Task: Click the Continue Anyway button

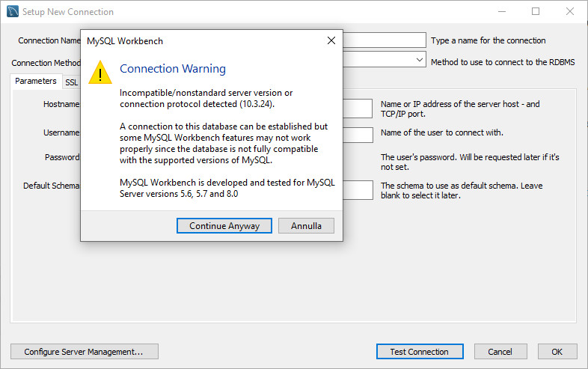Action: (224, 225)
